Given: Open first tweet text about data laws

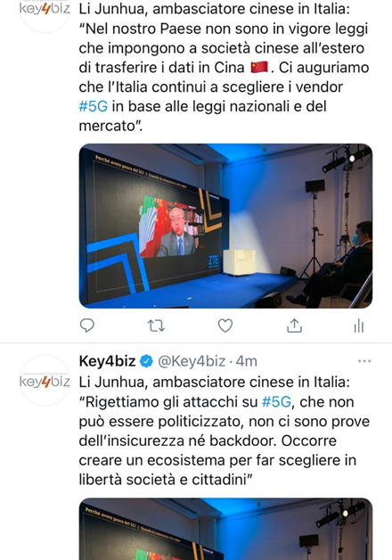Looking at the screenshot, I should 224,68.
